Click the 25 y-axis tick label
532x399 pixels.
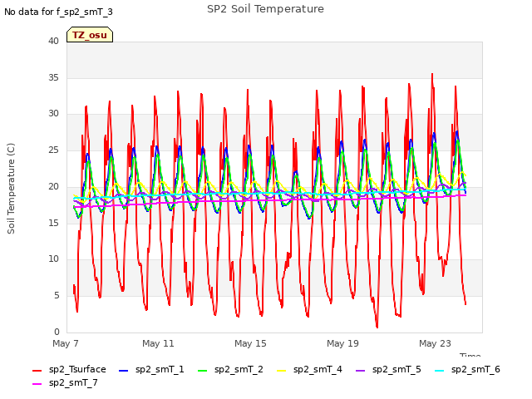click(x=53, y=150)
